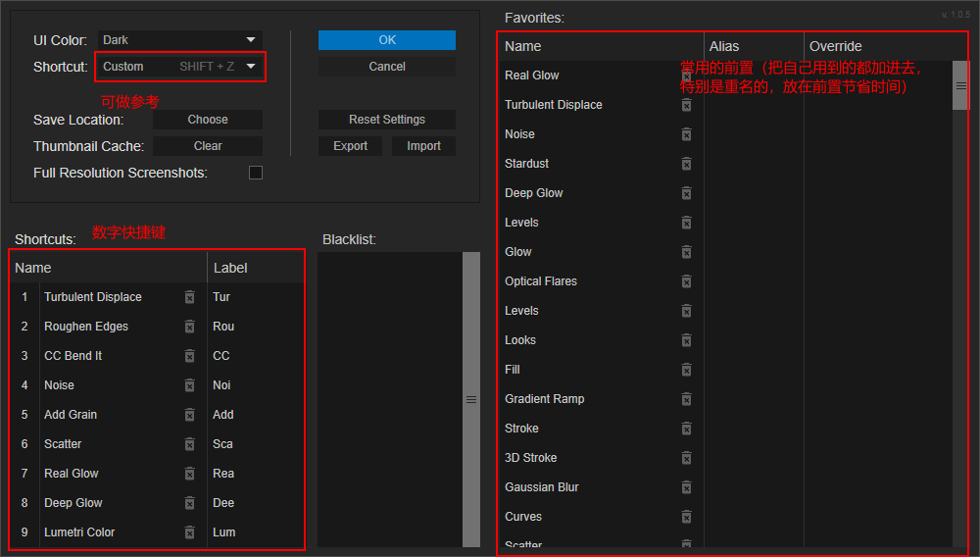Remove Gradient Ramp from Favorites
The width and height of the screenshot is (980, 557).
686,399
